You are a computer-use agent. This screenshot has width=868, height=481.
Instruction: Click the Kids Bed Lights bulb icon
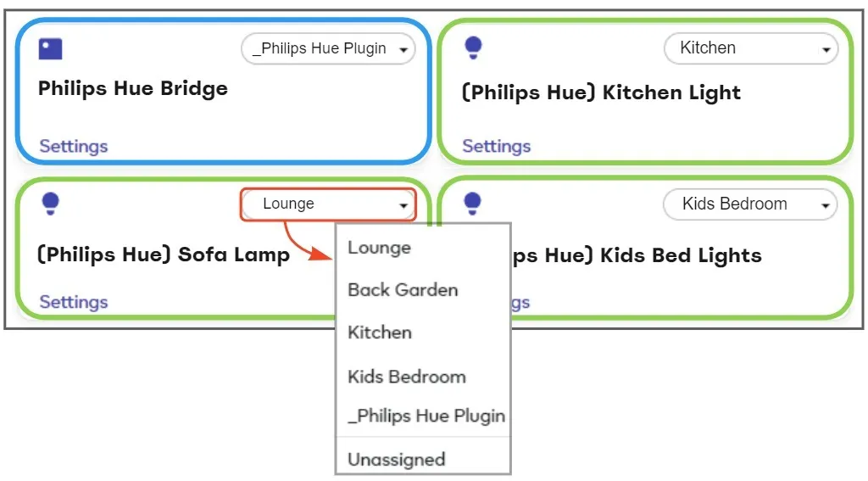(x=472, y=204)
